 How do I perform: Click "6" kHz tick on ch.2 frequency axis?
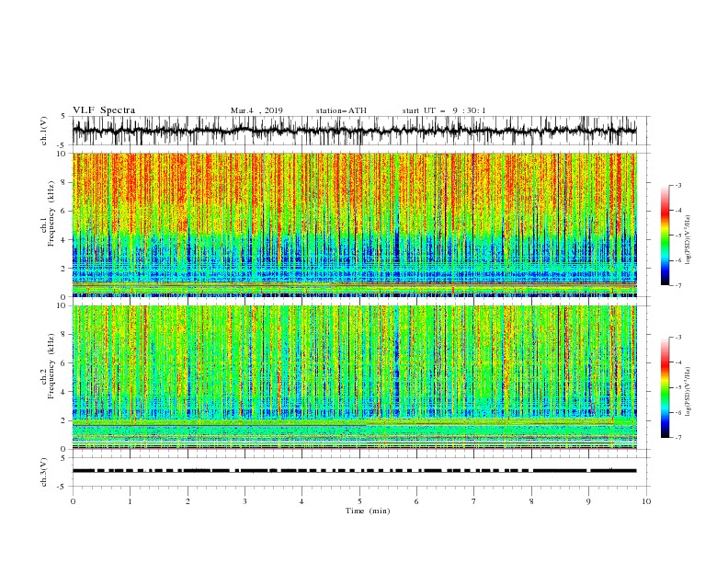point(64,362)
